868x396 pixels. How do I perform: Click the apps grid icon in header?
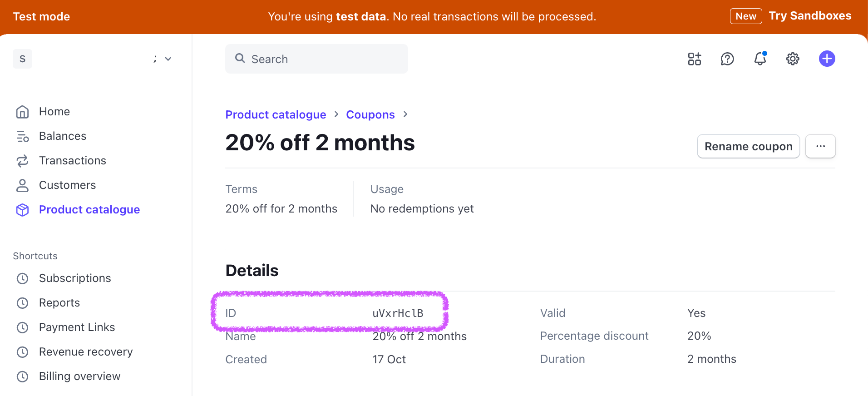click(x=694, y=59)
